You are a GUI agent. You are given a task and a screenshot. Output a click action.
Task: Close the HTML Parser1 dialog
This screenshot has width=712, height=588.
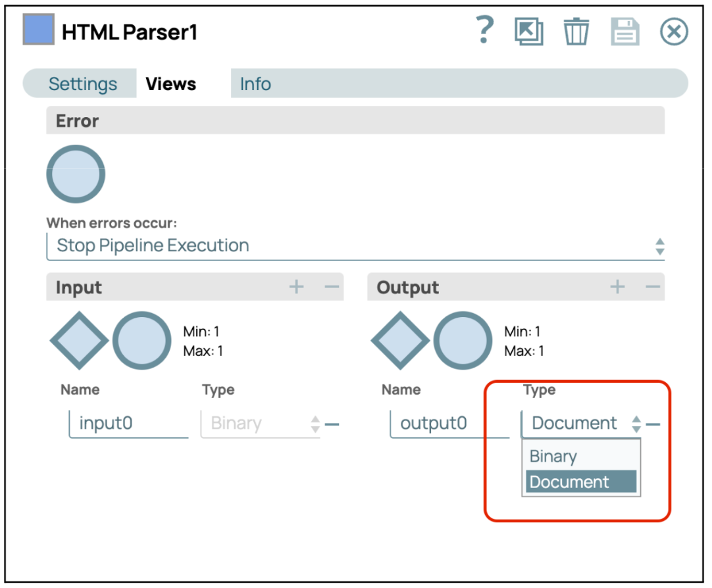(x=674, y=32)
